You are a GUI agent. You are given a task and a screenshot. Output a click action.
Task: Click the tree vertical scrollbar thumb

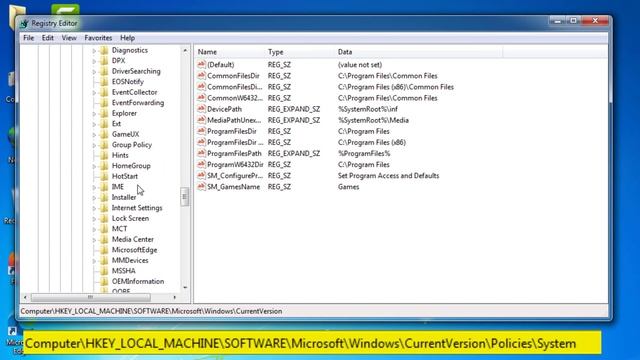coord(185,197)
